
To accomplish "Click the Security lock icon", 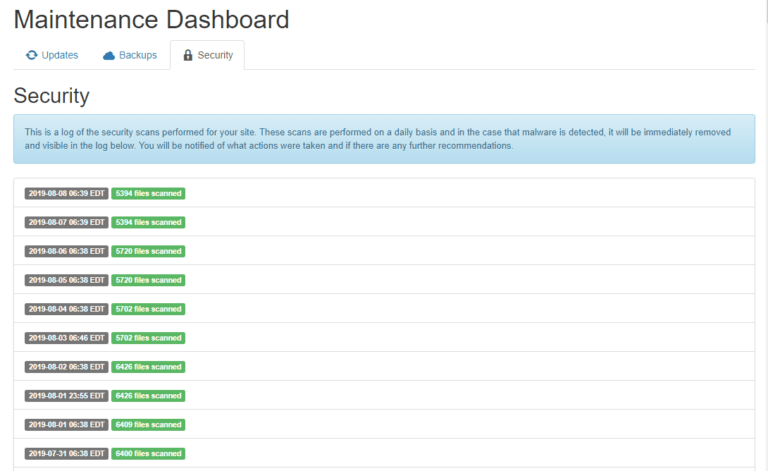I will pyautogui.click(x=188, y=55).
